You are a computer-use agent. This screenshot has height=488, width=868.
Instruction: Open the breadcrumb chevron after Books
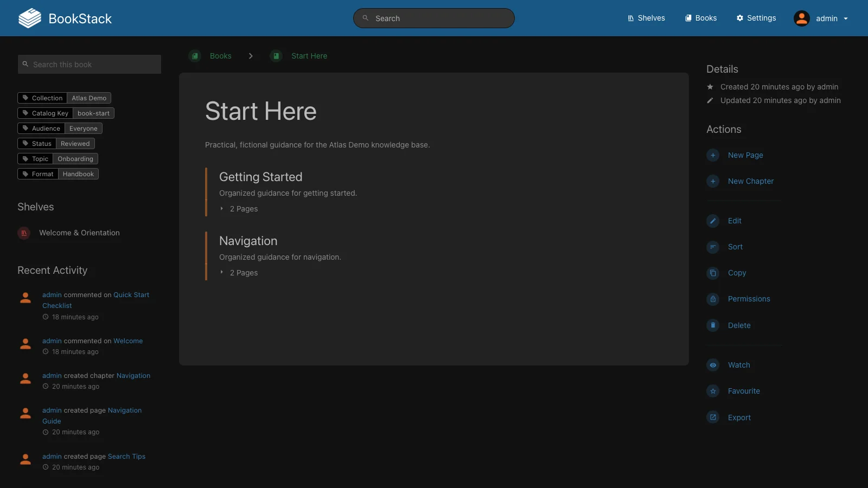pyautogui.click(x=251, y=56)
